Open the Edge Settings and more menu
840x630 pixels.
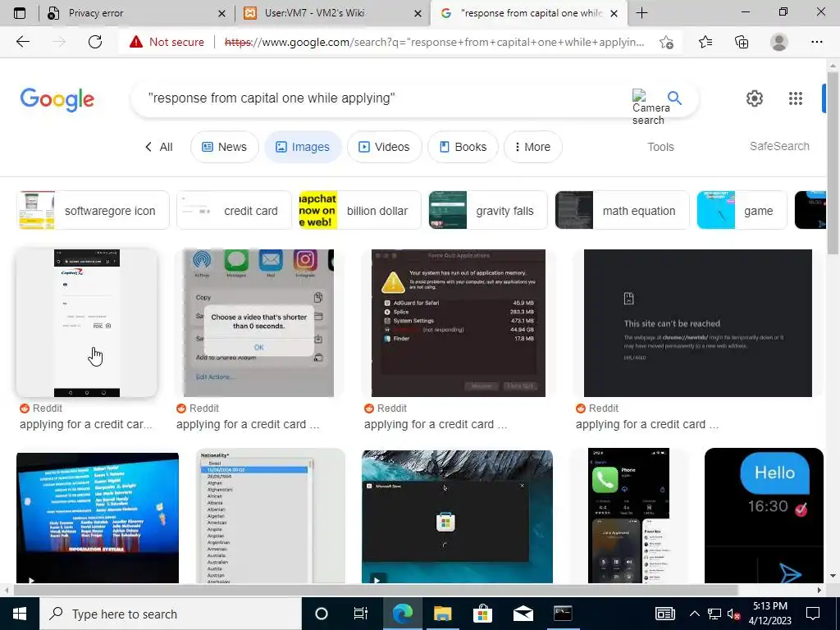816,42
